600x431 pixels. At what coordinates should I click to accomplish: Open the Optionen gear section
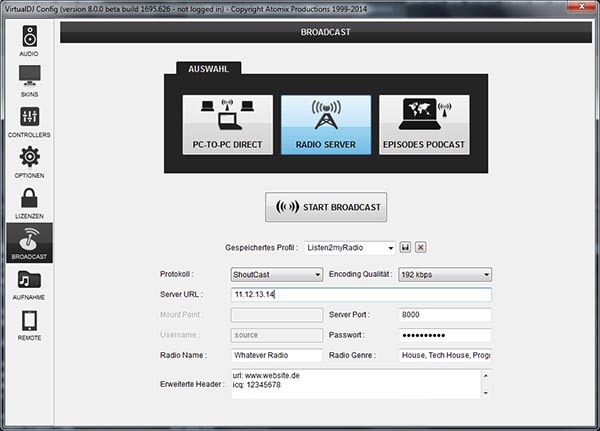[x=29, y=163]
